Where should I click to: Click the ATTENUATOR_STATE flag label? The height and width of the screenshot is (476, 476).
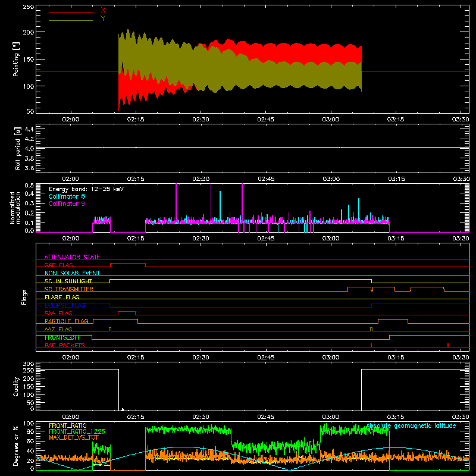pyautogui.click(x=72, y=257)
